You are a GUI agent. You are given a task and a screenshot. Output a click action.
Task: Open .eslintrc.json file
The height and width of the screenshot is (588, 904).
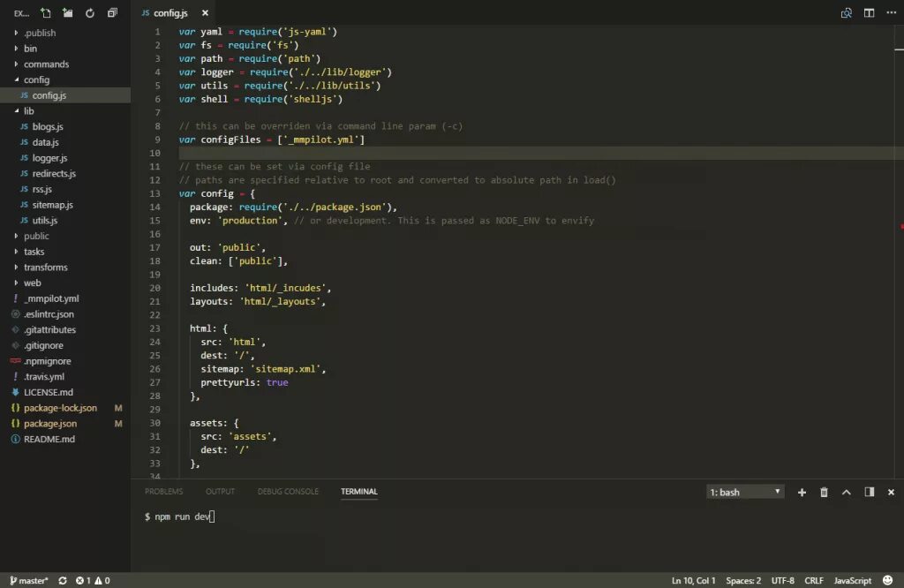click(x=65, y=313)
